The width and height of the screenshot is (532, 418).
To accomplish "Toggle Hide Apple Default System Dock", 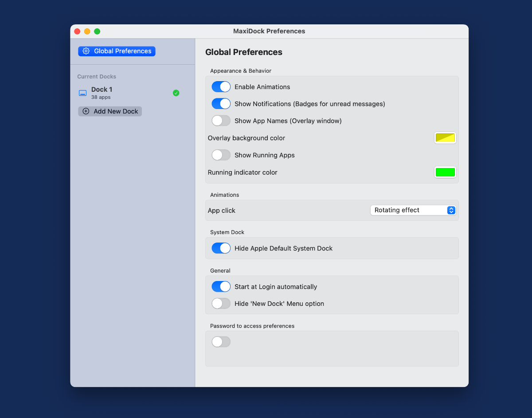I will 221,248.
